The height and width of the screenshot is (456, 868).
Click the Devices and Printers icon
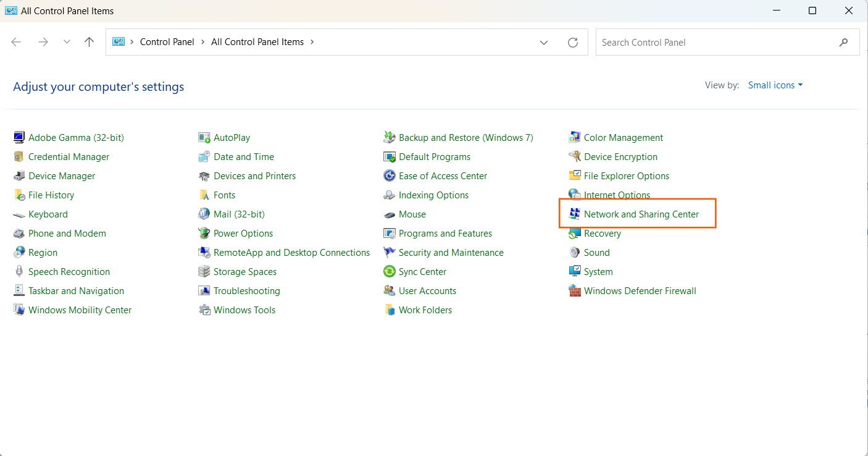click(204, 175)
